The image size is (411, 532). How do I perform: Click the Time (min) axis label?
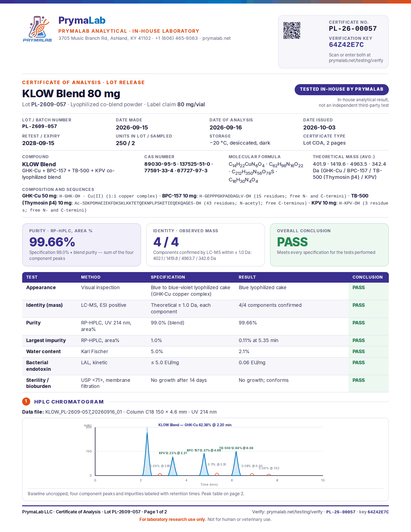tap(209, 484)
